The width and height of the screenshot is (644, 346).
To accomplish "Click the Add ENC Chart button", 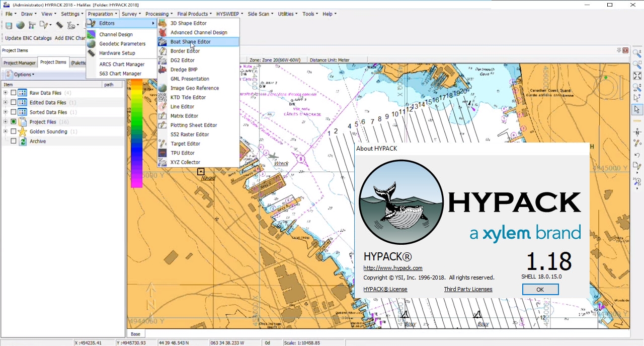I will [70, 38].
